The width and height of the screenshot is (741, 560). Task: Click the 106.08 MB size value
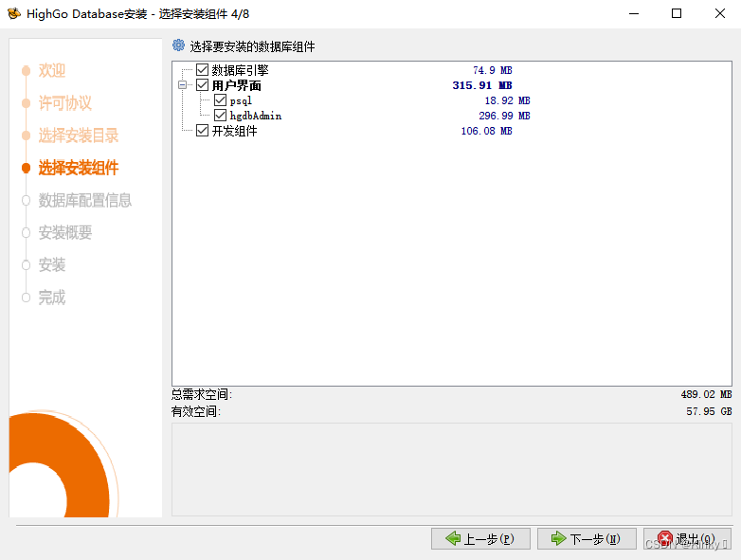coord(487,131)
